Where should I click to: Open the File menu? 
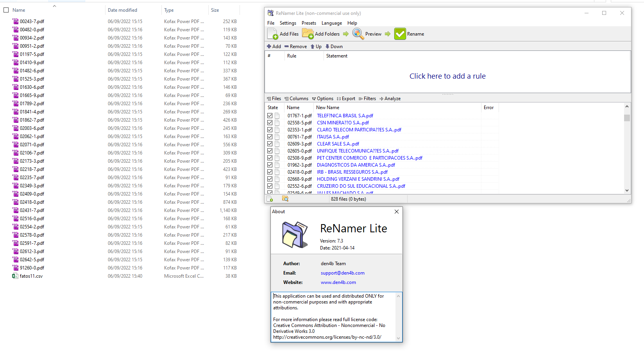click(x=271, y=23)
